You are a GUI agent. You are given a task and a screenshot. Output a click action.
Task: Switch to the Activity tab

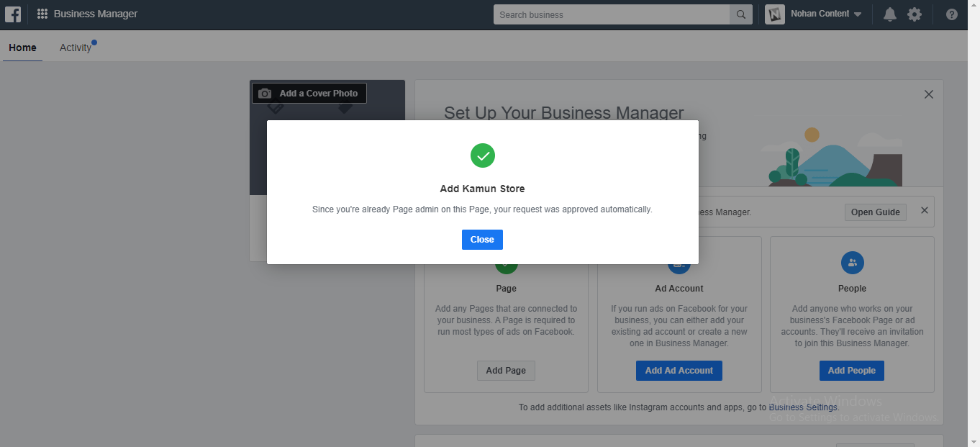coord(76,48)
